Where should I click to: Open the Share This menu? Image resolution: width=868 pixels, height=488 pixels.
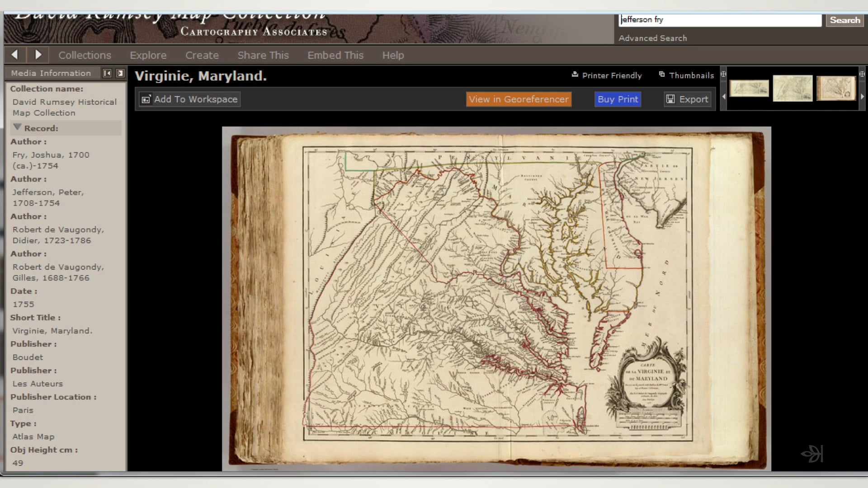click(x=263, y=55)
